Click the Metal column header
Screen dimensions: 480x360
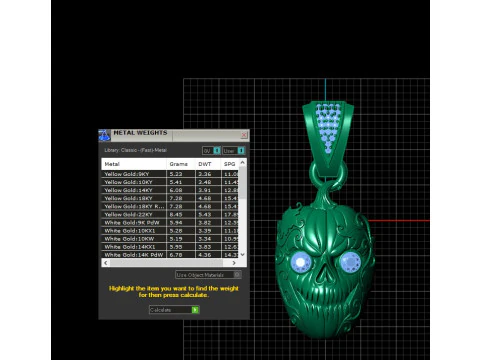(134, 164)
